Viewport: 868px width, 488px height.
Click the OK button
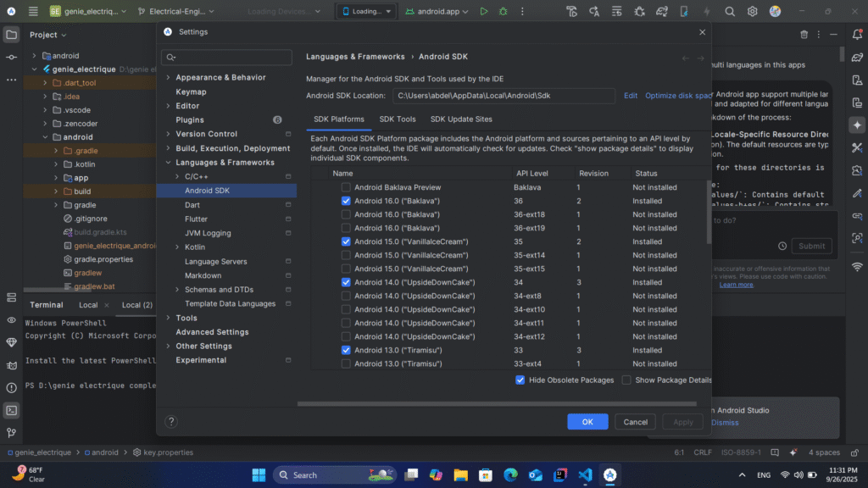(587, 421)
